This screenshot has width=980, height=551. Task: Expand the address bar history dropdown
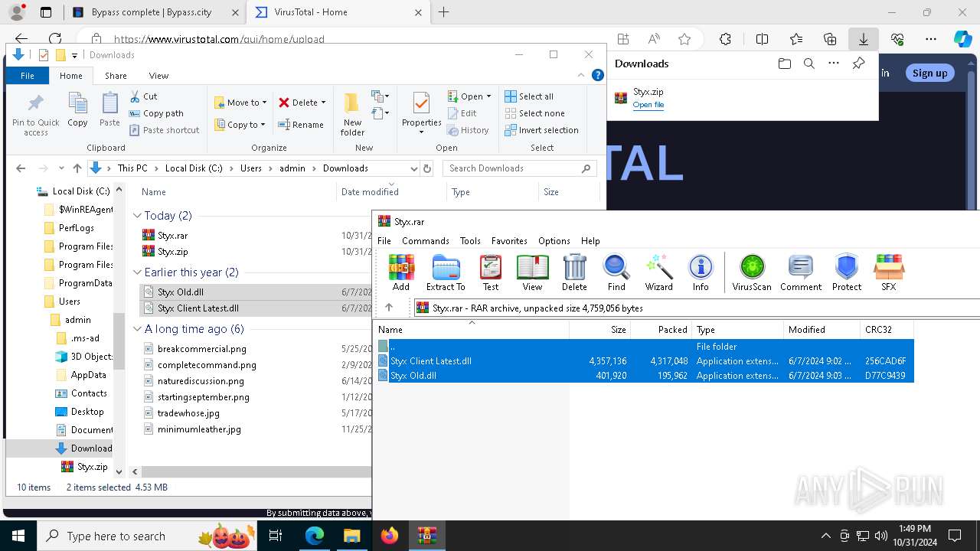413,168
